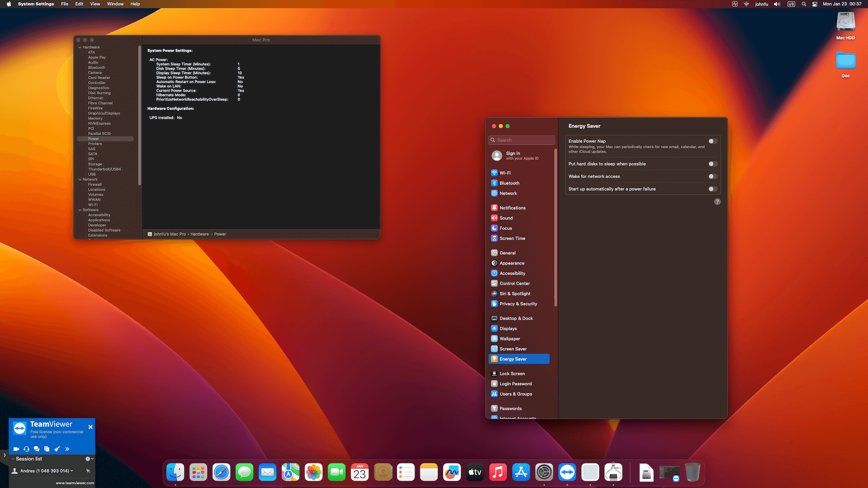Open the Screen Saver icon in sidebar
The height and width of the screenshot is (488, 868).
[x=494, y=349]
